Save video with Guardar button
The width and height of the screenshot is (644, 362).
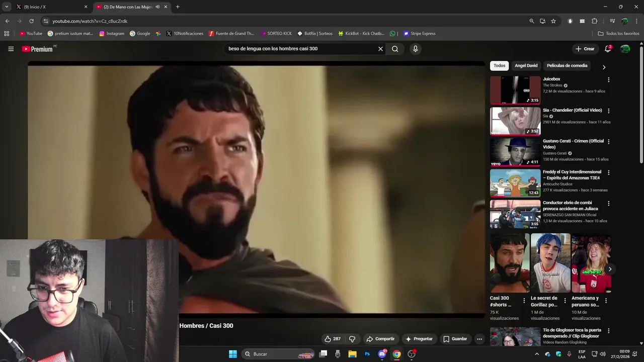pyautogui.click(x=455, y=339)
